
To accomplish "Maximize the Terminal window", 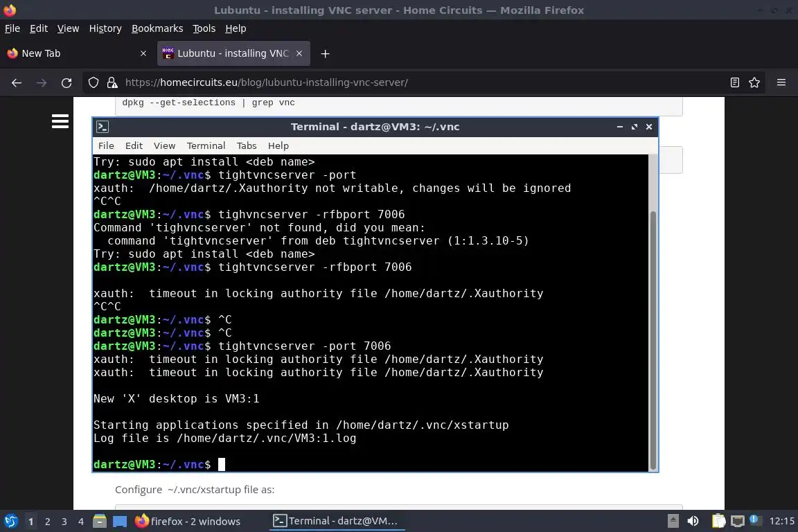I will [x=634, y=127].
